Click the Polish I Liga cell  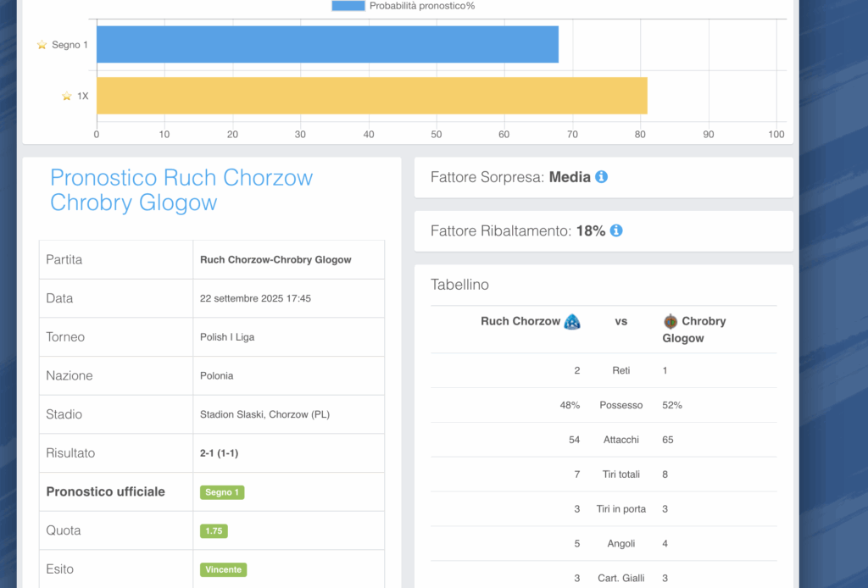(288, 337)
